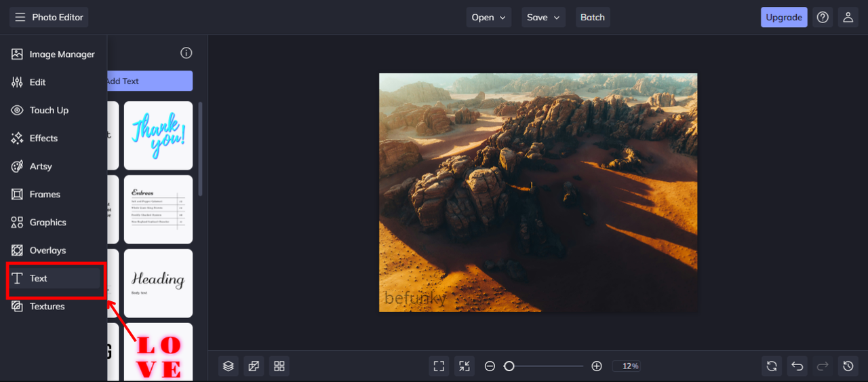Select Text in the sidebar
This screenshot has height=382, width=868.
coord(54,278)
